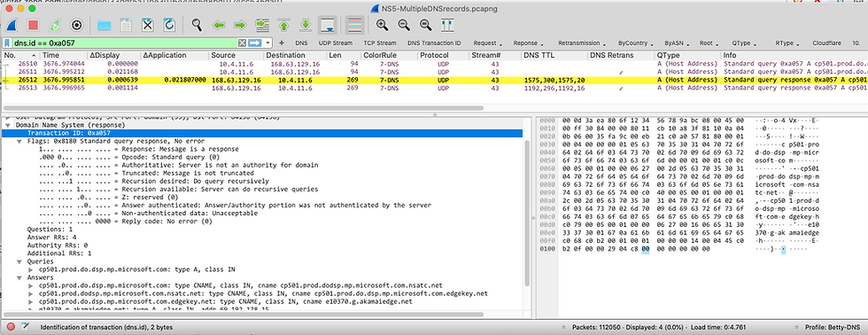868x335 pixels.
Task: Collapse the Answers section
Action: pyautogui.click(x=19, y=277)
